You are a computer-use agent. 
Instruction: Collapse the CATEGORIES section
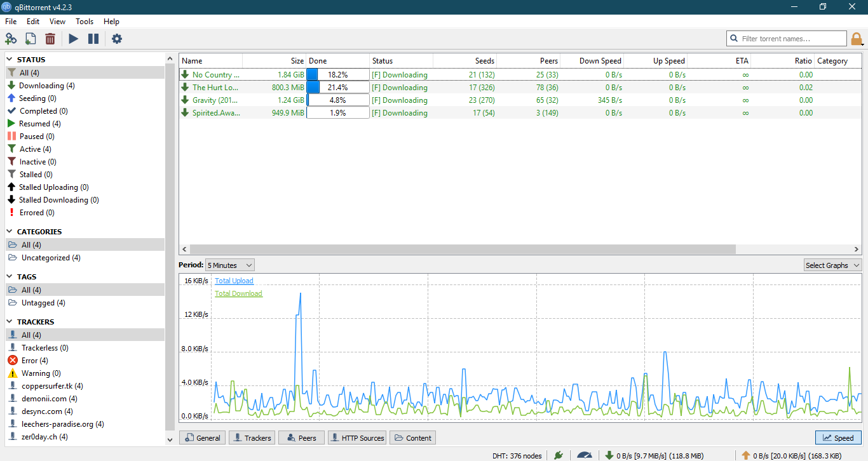10,232
